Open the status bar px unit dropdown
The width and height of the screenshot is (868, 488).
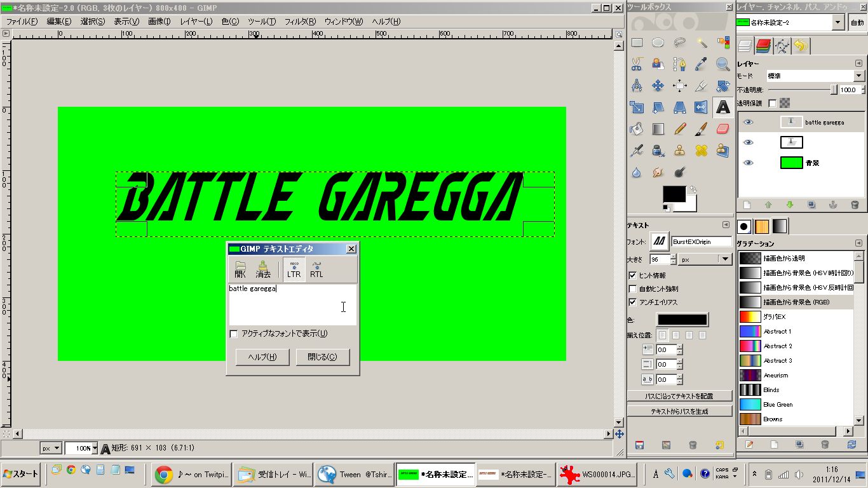coord(50,448)
